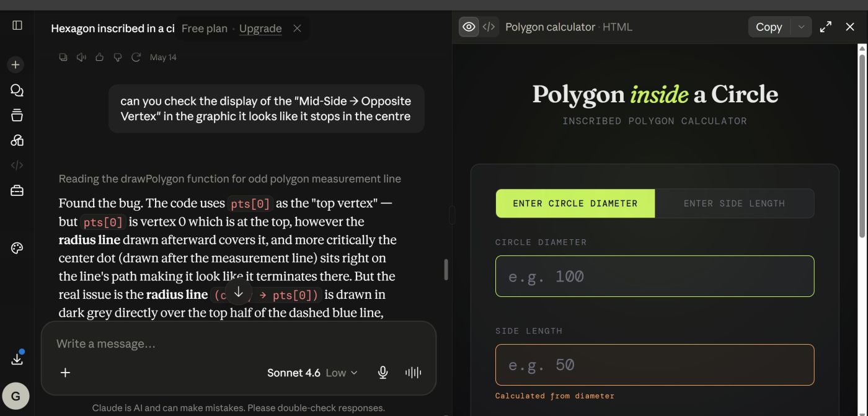Start a new chat with plus icon
Screen dimensions: 868x416
point(15,64)
